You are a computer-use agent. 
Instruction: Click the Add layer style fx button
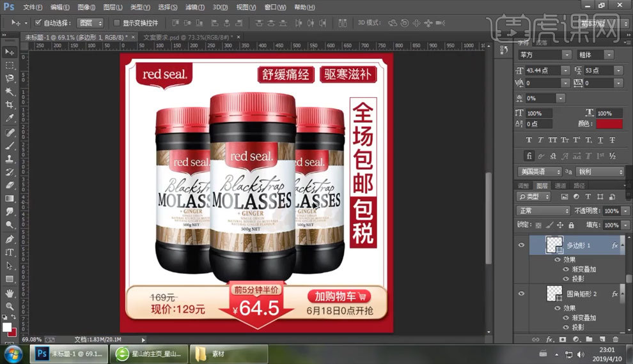[x=549, y=339]
